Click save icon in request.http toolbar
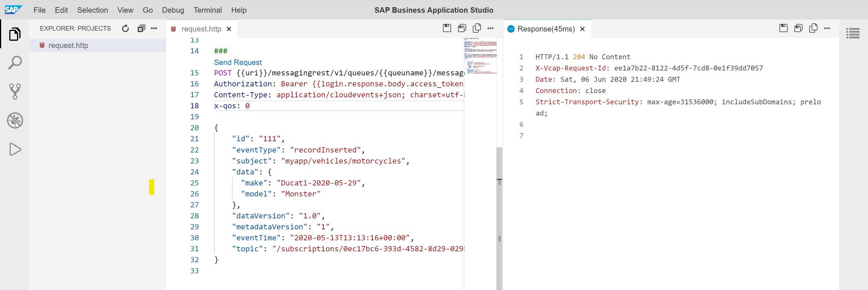Viewport: 868px width, 290px height. click(x=447, y=28)
